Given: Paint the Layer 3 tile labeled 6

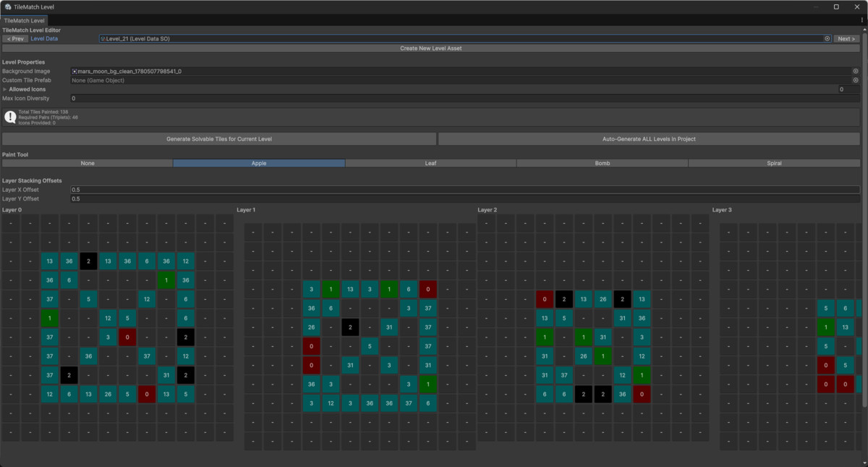Looking at the screenshot, I should 846,308.
